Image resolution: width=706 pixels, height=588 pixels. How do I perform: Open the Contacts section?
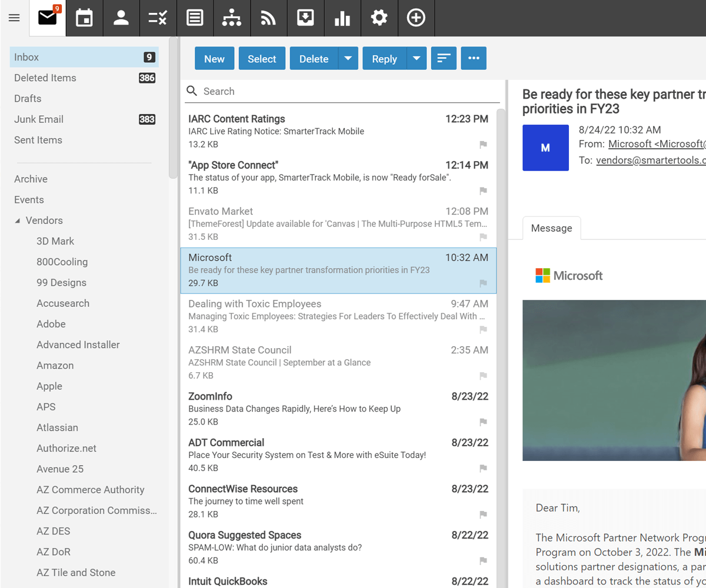pyautogui.click(x=121, y=18)
